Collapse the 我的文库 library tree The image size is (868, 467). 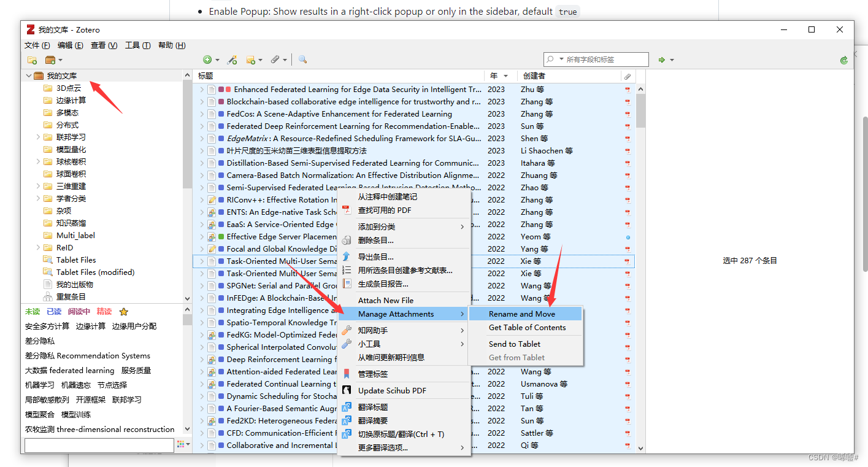point(29,76)
